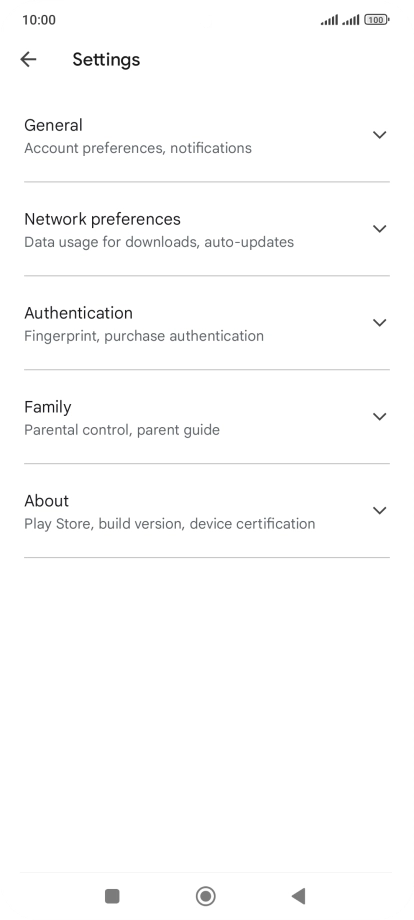Image resolution: width=414 pixels, height=920 pixels.
Task: Select the Authentication heading
Action: point(78,313)
